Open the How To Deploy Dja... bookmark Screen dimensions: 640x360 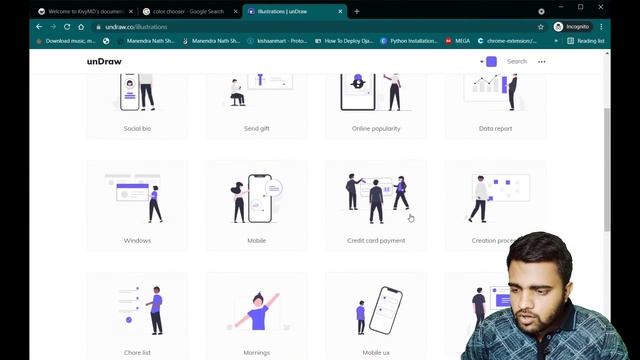click(344, 41)
